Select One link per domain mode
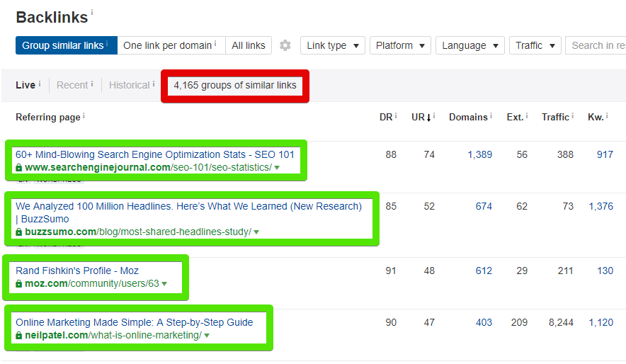Viewport: 626px width, 364px height. click(171, 45)
